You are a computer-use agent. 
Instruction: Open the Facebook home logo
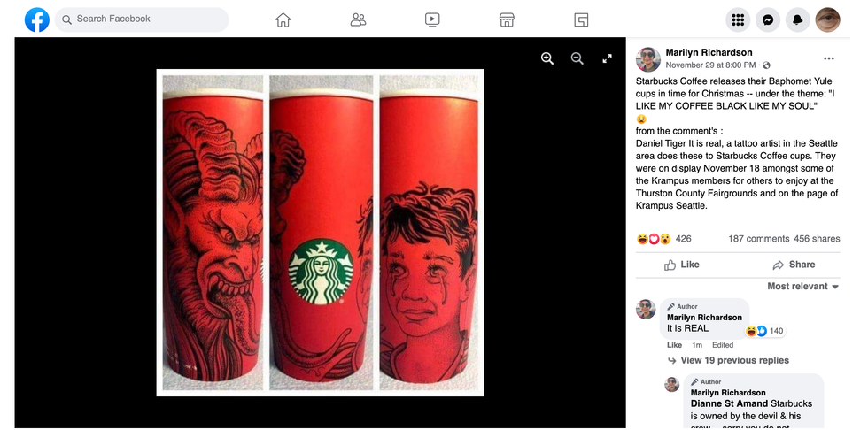click(x=37, y=19)
